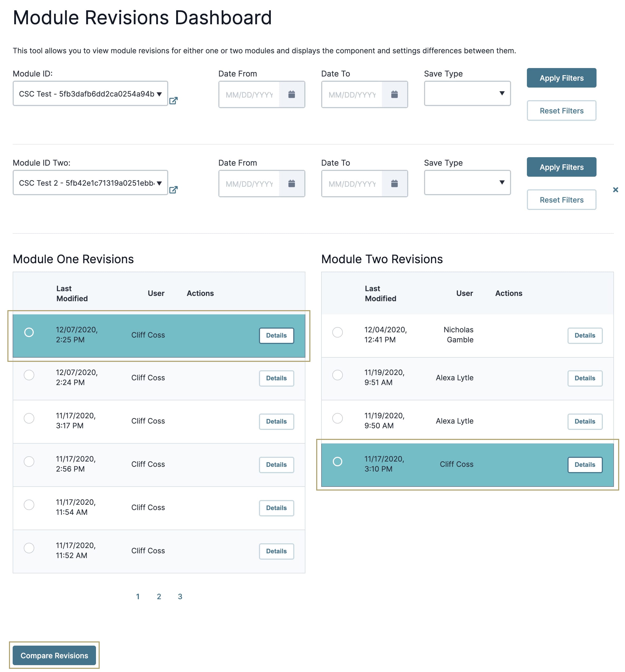Open Save Type dropdown for Module ID
The height and width of the screenshot is (672, 625).
point(467,93)
